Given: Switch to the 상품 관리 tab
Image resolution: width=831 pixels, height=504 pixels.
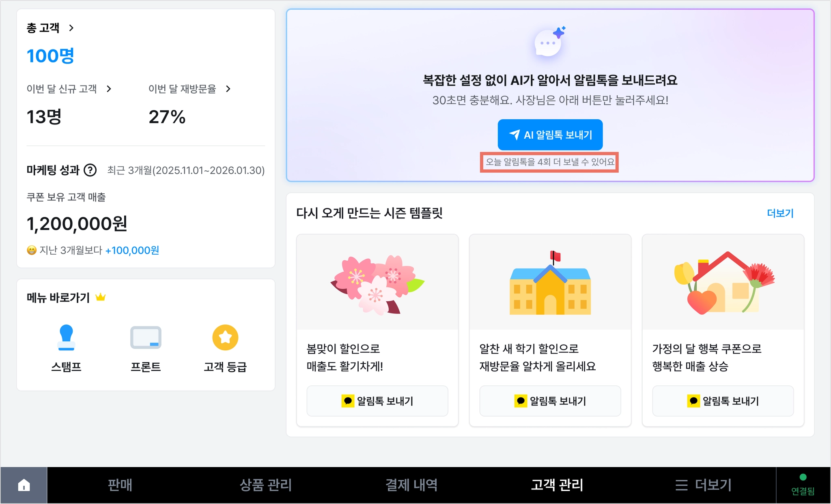Looking at the screenshot, I should point(266,485).
